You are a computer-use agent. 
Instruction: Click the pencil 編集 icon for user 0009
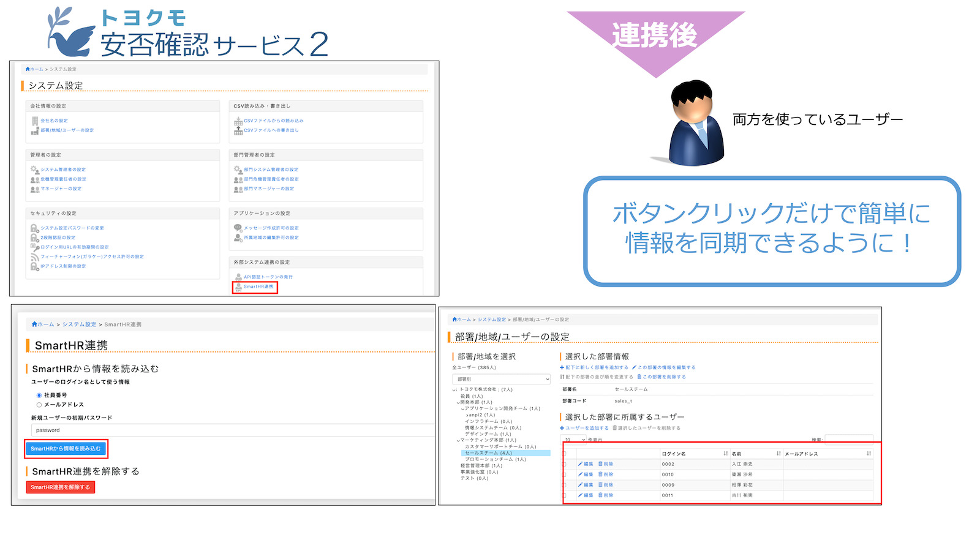(580, 485)
